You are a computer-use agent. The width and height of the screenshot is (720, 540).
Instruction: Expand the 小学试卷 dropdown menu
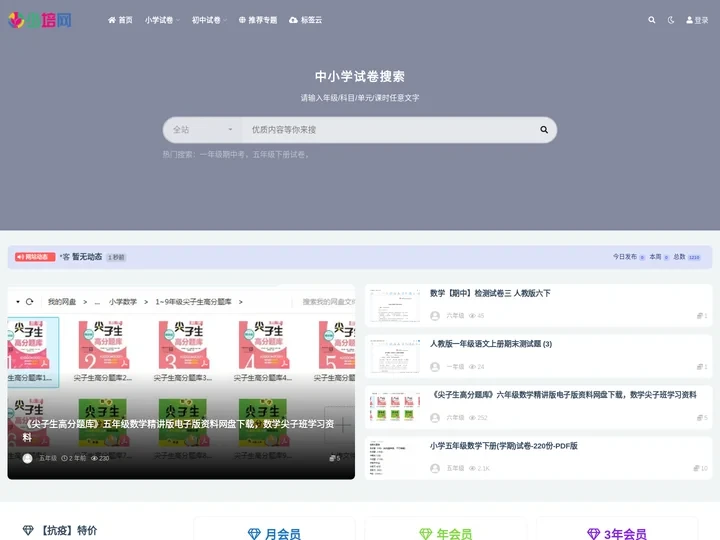[162, 20]
